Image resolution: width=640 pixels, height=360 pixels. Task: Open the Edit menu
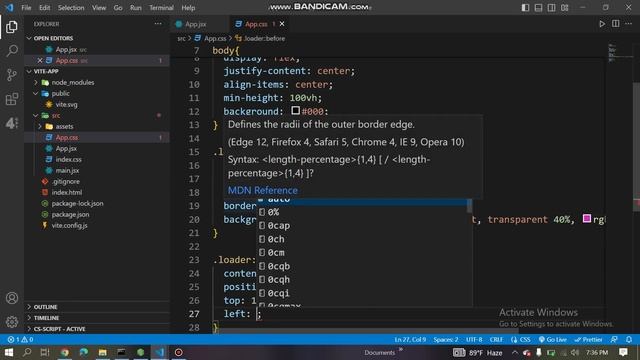pyautogui.click(x=44, y=8)
